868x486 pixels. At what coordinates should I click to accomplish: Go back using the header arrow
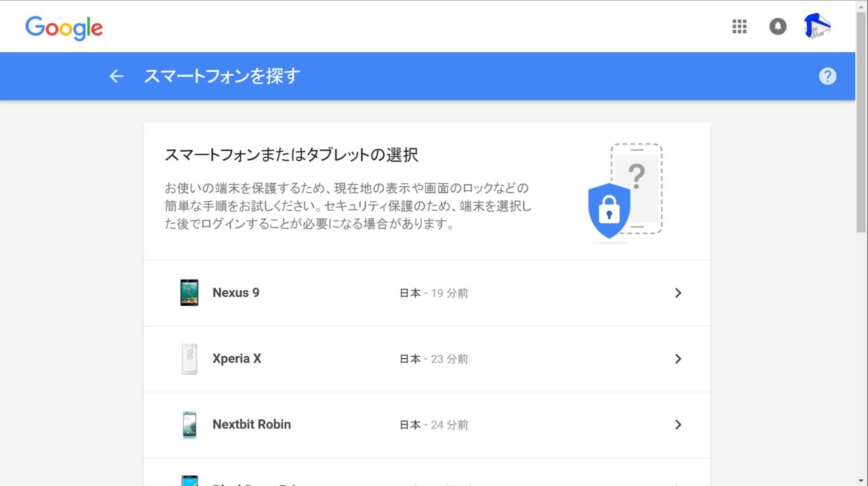point(117,76)
